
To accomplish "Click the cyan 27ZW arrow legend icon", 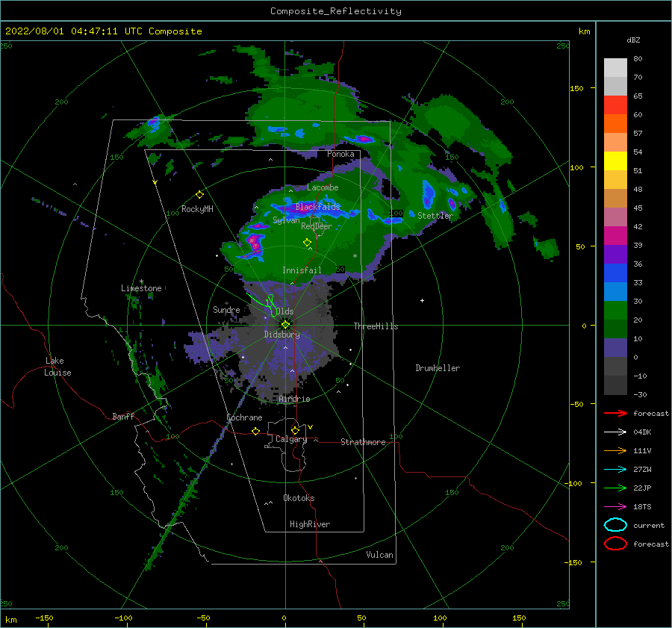I will [615, 470].
